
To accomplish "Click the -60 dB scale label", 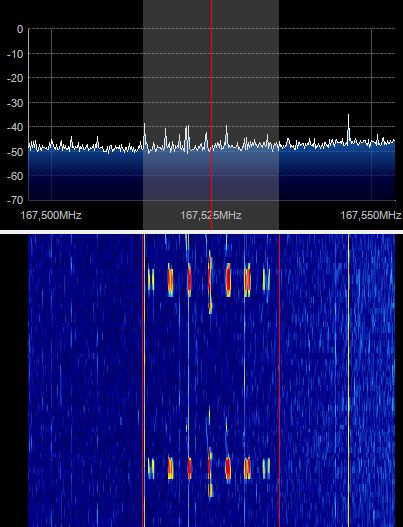I will click(15, 176).
